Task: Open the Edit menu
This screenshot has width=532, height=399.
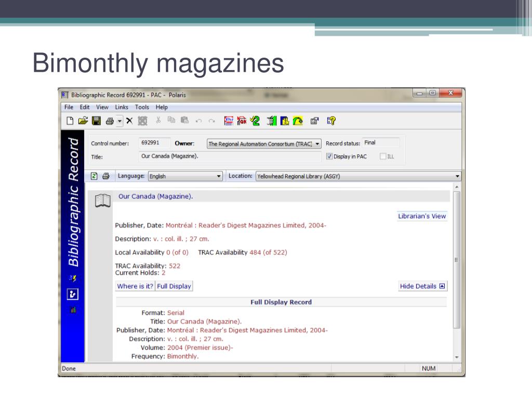Action: click(85, 107)
